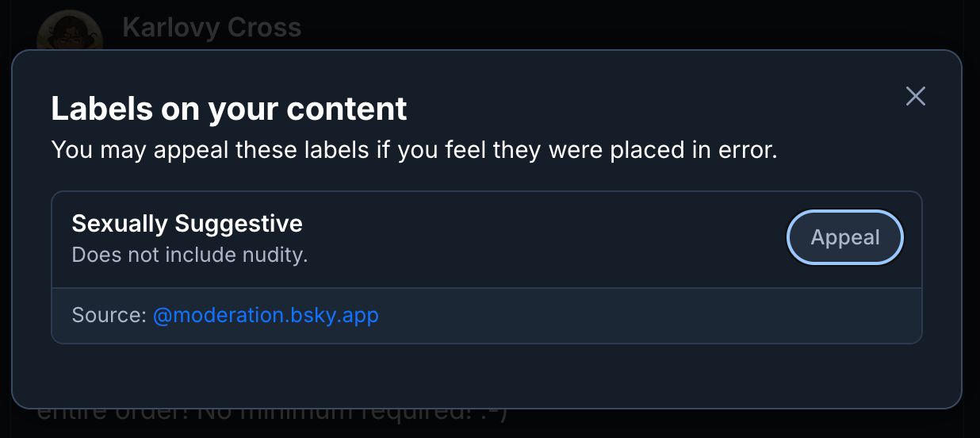Click the empty space right of the source link
The image size is (980, 438).
click(x=634, y=315)
